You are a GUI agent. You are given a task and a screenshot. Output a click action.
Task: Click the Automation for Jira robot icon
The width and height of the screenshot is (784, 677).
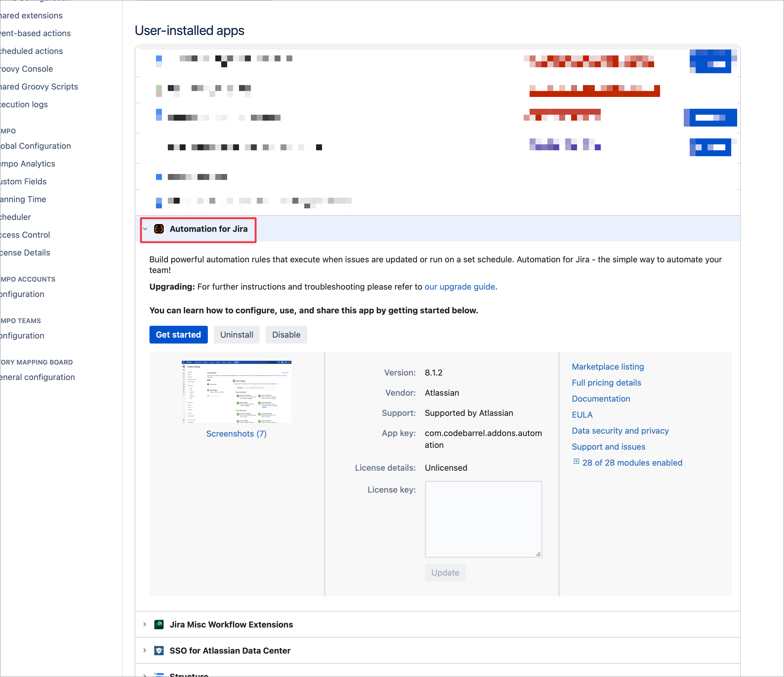click(159, 229)
